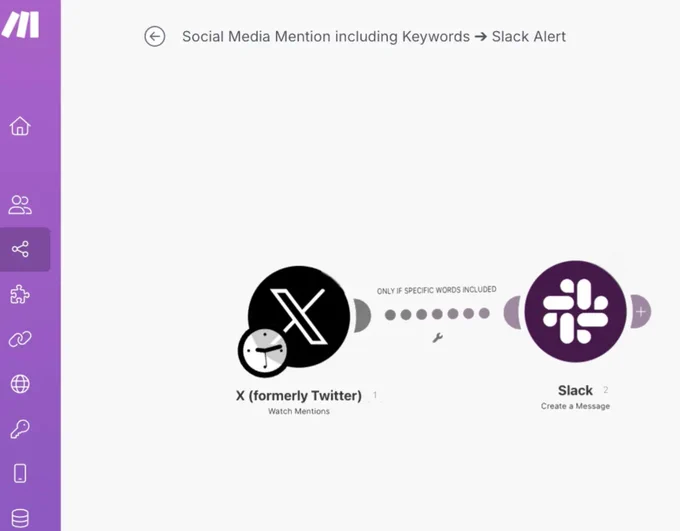
Task: Open the Keys icon in the sidebar
Action: (x=20, y=429)
